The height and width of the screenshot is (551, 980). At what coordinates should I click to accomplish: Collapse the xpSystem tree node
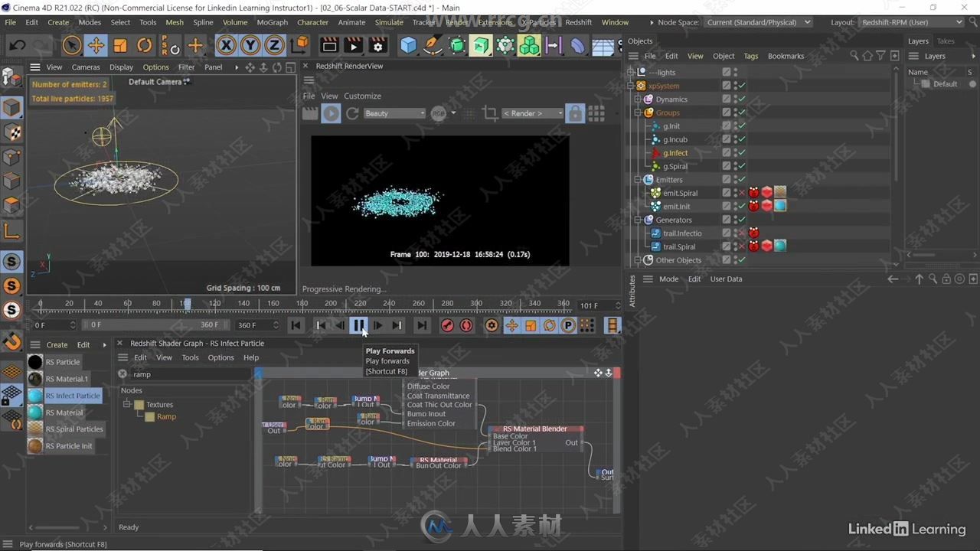pos(632,86)
